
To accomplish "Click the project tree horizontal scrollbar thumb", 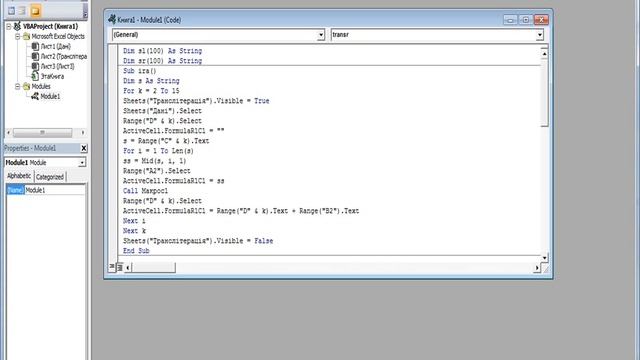I will pyautogui.click(x=42, y=133).
